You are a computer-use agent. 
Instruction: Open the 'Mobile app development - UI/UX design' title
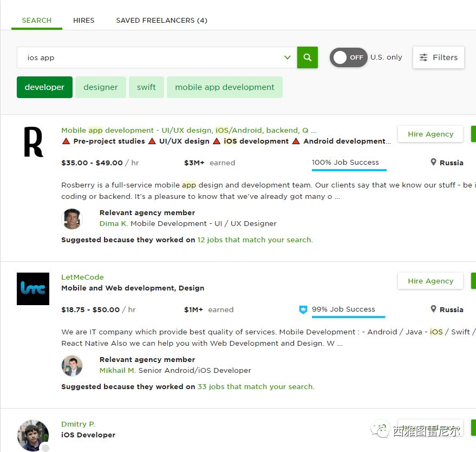pos(189,130)
